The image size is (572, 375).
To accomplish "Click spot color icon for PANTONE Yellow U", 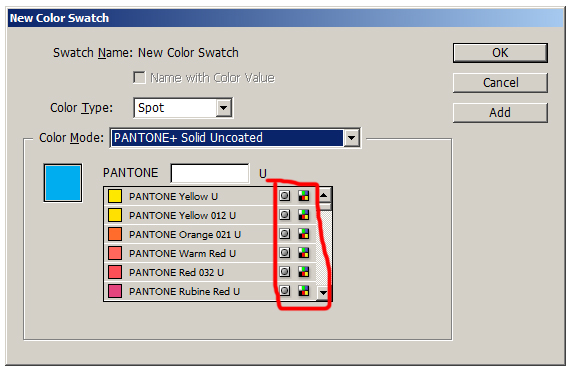I will [x=285, y=196].
